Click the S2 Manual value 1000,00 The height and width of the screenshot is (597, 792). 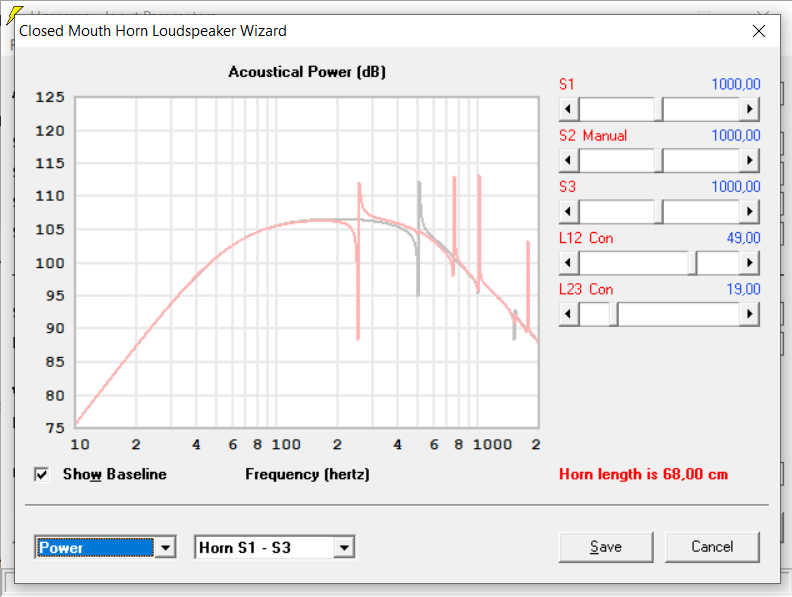pyautogui.click(x=736, y=135)
